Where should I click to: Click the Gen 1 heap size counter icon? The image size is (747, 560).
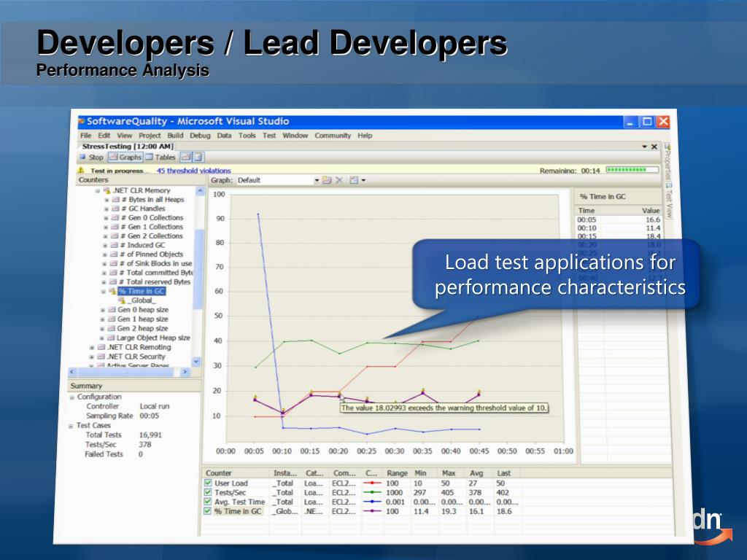point(112,319)
